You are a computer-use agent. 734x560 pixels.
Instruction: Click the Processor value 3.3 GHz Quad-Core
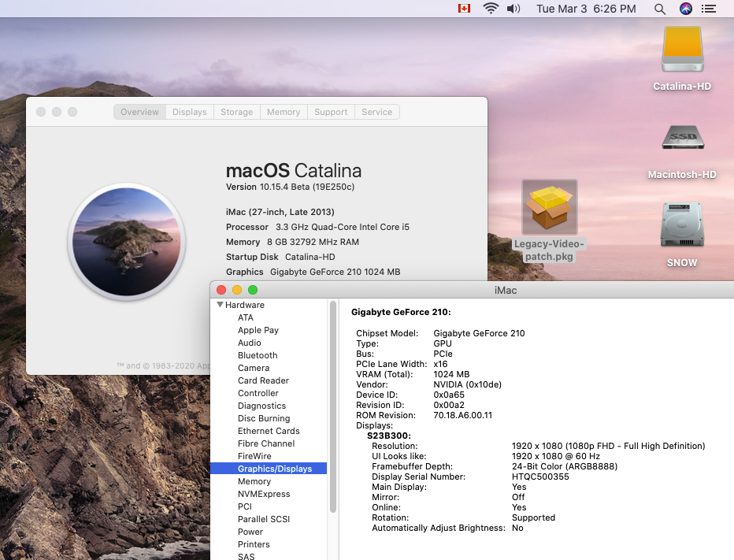coord(342,227)
